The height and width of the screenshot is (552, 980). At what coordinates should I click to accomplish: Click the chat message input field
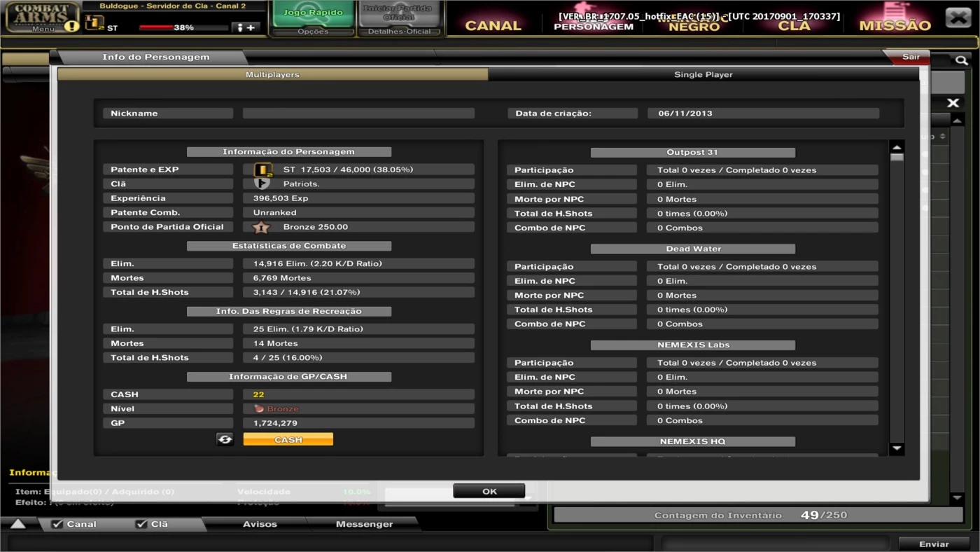[329, 544]
